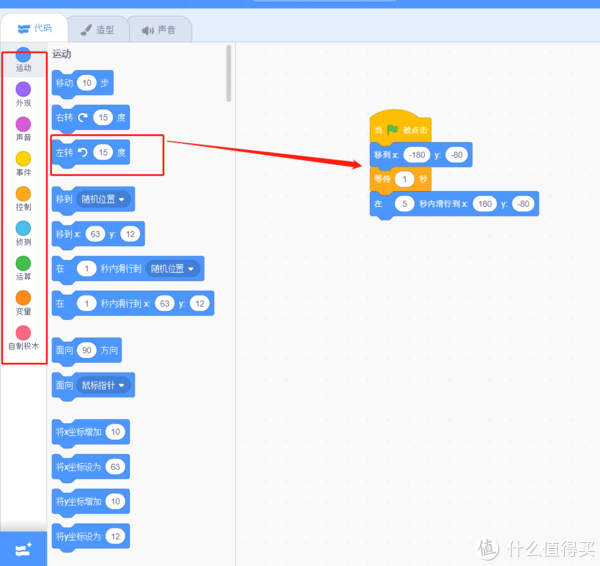The width and height of the screenshot is (600, 566).
Task: Open the 鼠标指针 dropdown in 面向 block
Action: point(103,385)
